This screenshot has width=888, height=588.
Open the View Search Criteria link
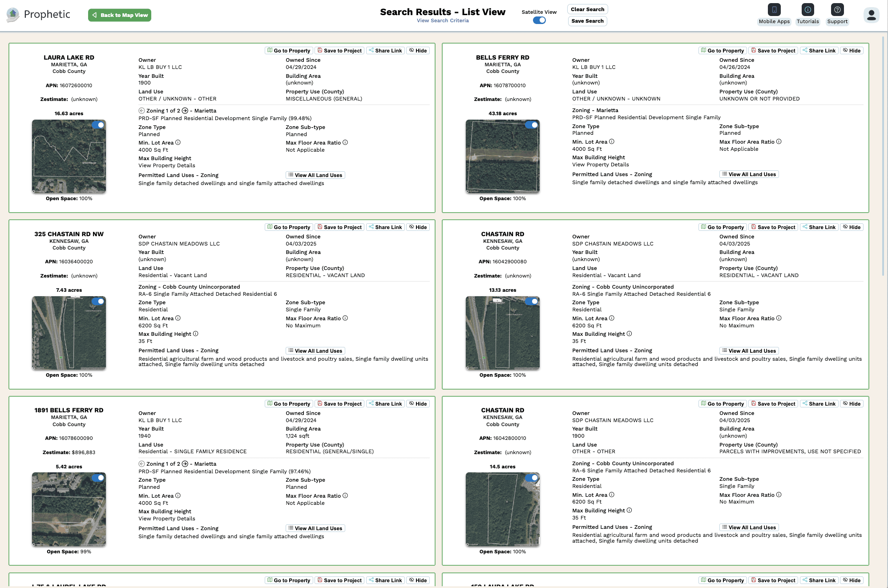(x=443, y=21)
